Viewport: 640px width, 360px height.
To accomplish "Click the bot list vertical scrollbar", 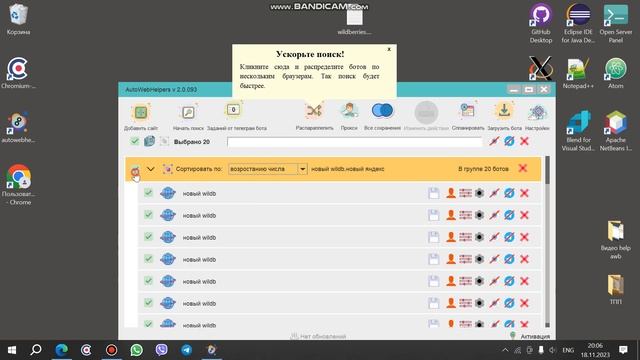I will [x=547, y=242].
